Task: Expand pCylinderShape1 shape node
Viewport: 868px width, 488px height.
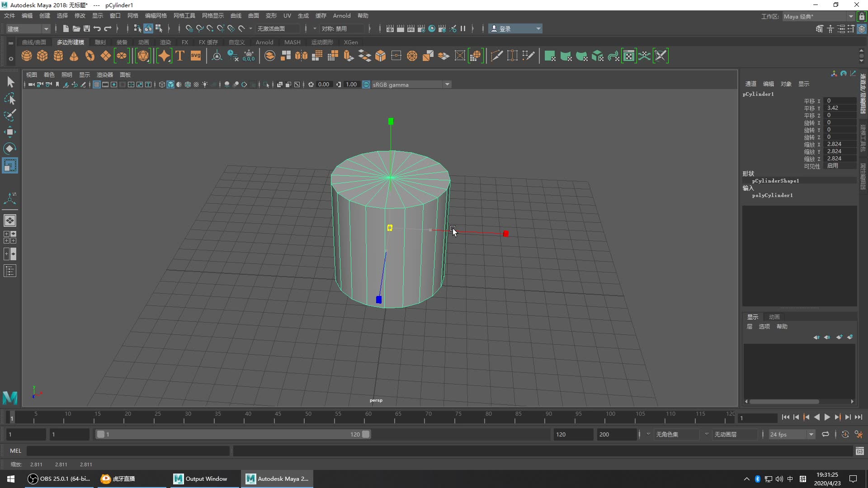Action: coord(775,181)
